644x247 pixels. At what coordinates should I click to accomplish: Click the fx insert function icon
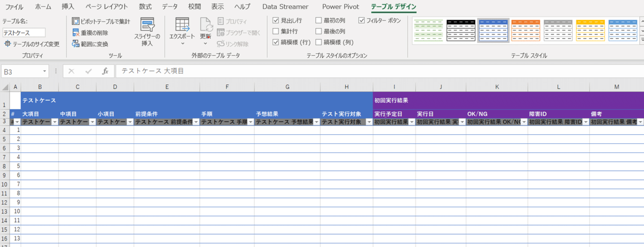105,71
